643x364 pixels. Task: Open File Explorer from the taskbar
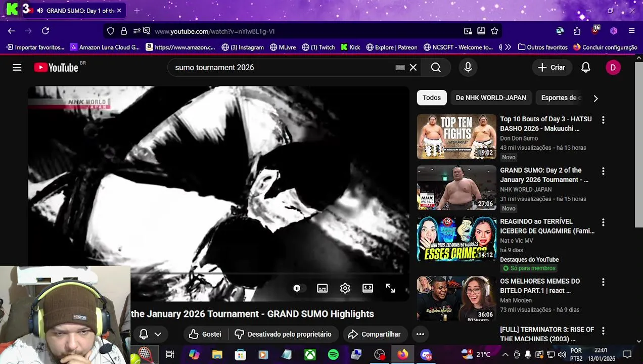(217, 354)
